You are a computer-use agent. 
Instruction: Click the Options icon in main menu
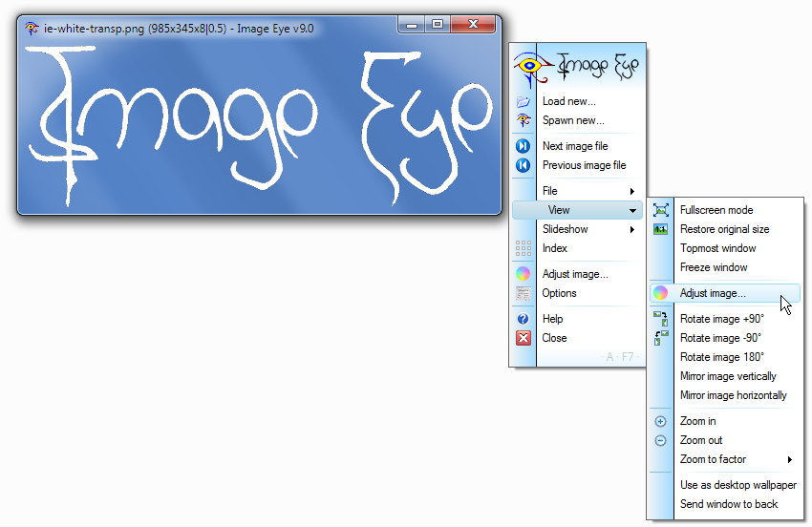(524, 293)
